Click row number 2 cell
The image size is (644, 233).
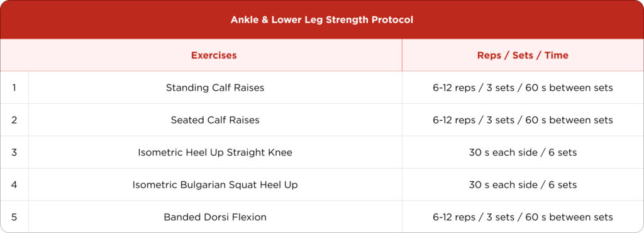[14, 120]
